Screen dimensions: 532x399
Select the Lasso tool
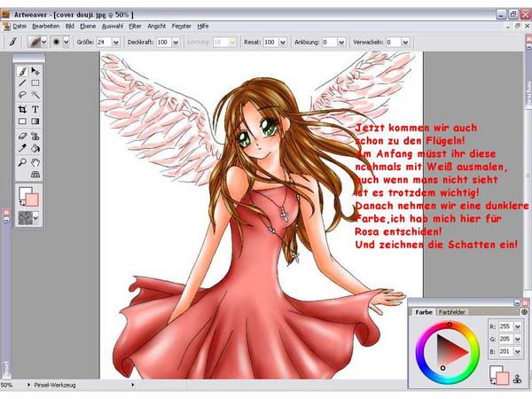(x=22, y=95)
